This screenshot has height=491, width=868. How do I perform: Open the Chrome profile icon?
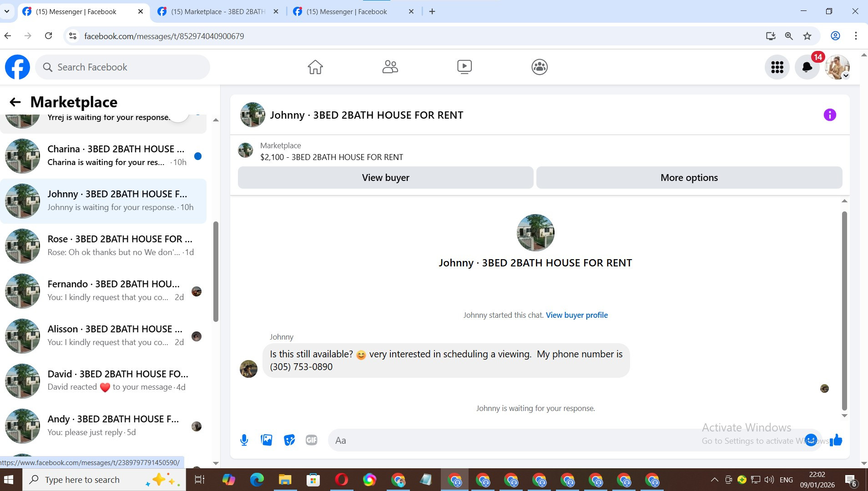tap(835, 36)
